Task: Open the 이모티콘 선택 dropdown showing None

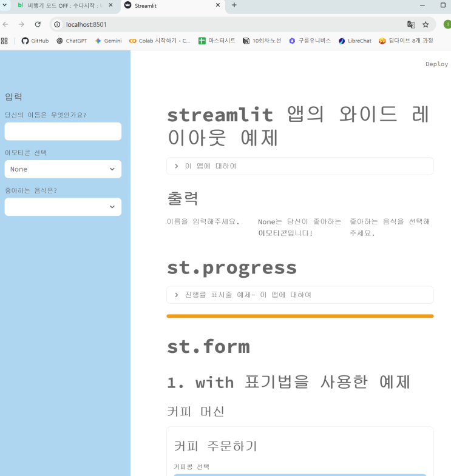Action: point(63,169)
